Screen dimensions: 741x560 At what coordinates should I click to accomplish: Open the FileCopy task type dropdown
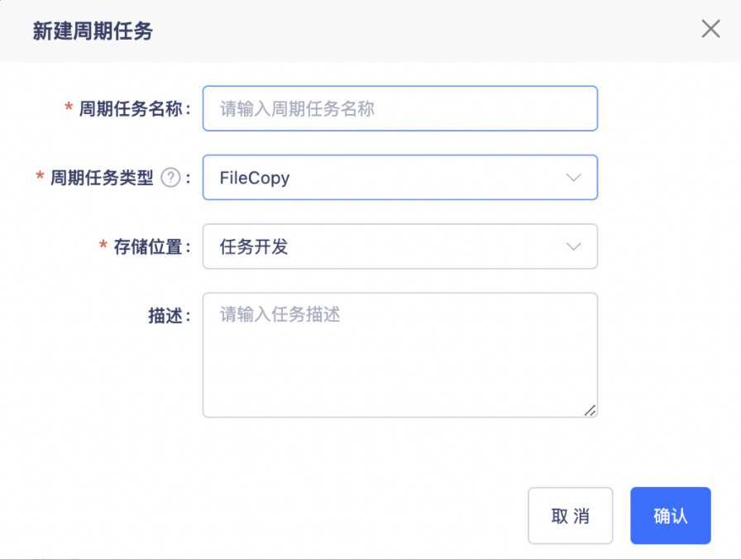click(x=399, y=178)
